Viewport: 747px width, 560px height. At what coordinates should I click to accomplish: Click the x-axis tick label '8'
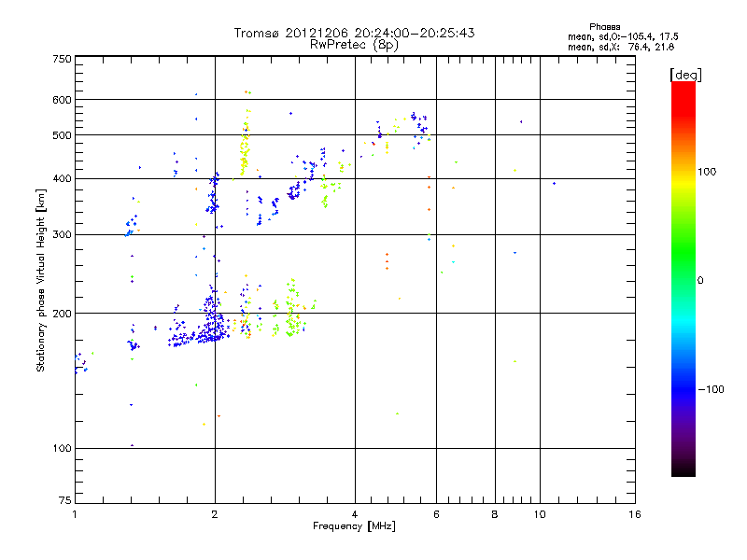point(495,514)
